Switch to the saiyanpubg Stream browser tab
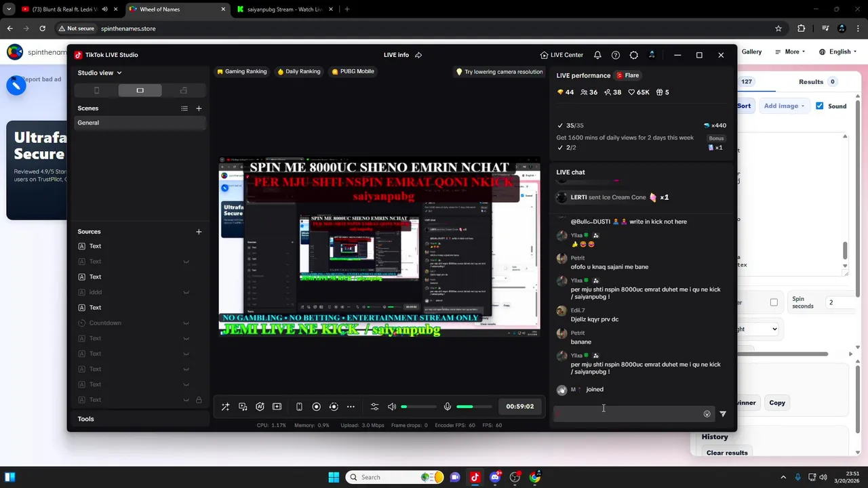This screenshot has width=868, height=488. tap(285, 9)
